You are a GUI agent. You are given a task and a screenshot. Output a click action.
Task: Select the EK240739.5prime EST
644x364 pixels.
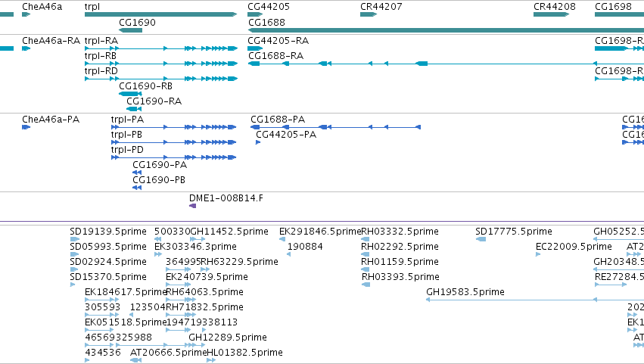click(x=179, y=285)
